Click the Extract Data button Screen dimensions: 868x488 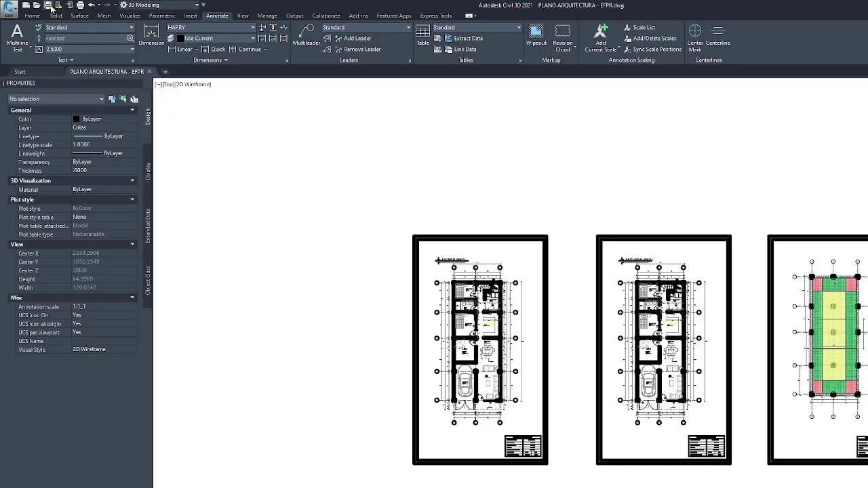463,39
